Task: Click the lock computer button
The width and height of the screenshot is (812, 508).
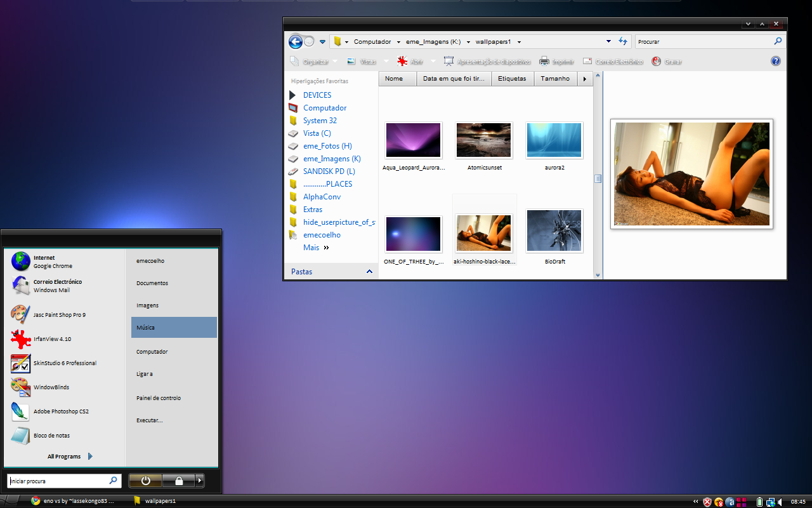Action: tap(179, 481)
